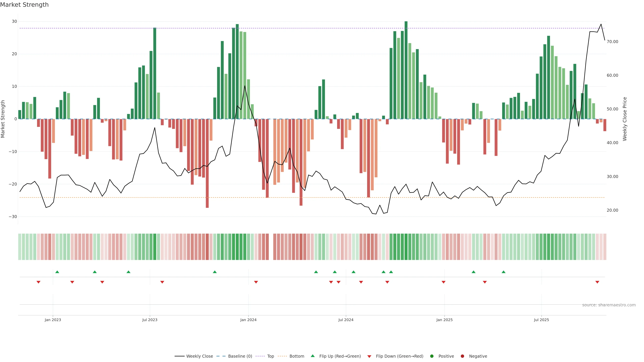Click the −30 tick on the Market Strength axis
This screenshot has height=362, width=644.
(13, 217)
